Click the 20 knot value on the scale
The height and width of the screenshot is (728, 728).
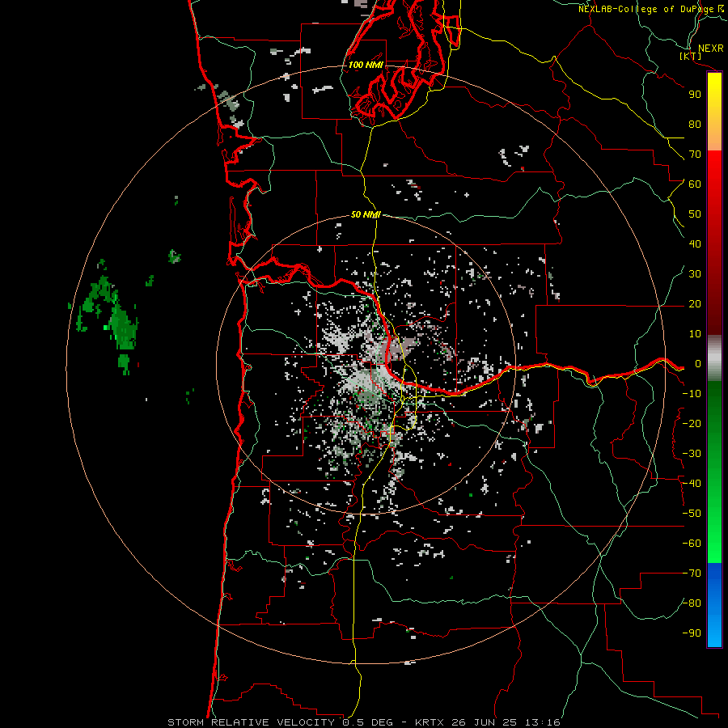click(x=695, y=304)
